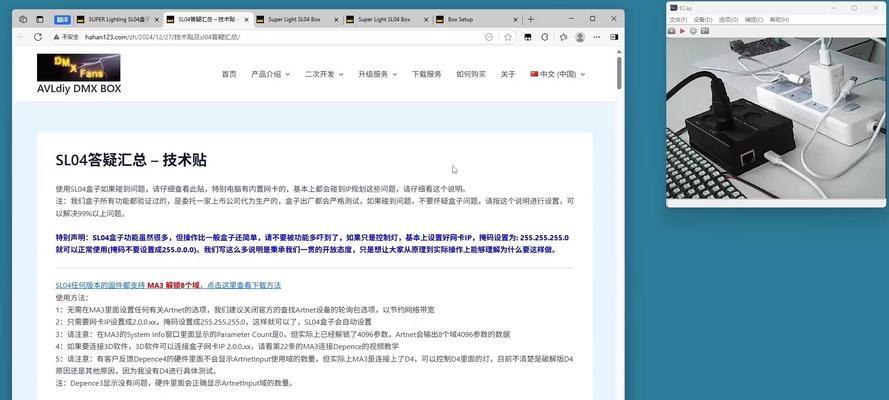Click the ECap camera snapshot icon
Image resolution: width=889 pixels, height=400 pixels.
(671, 31)
